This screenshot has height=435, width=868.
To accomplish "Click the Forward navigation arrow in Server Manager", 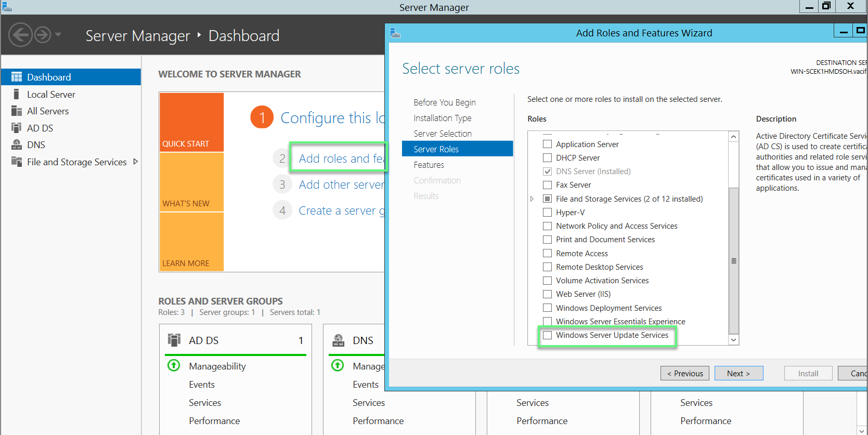I will click(43, 35).
